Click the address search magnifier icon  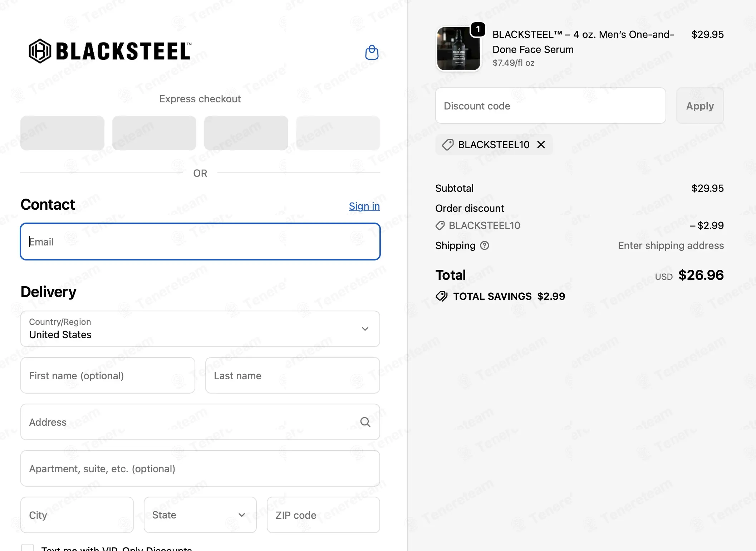point(365,422)
